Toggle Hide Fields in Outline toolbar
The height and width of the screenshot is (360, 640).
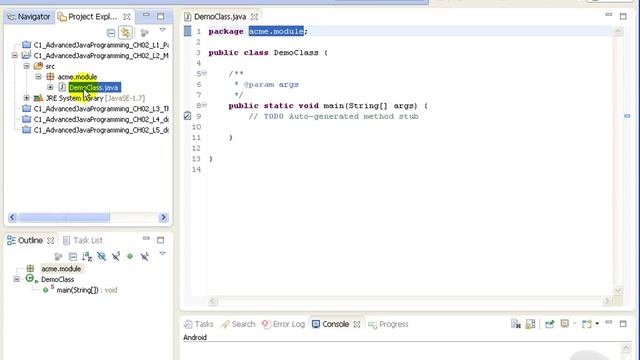click(x=102, y=256)
